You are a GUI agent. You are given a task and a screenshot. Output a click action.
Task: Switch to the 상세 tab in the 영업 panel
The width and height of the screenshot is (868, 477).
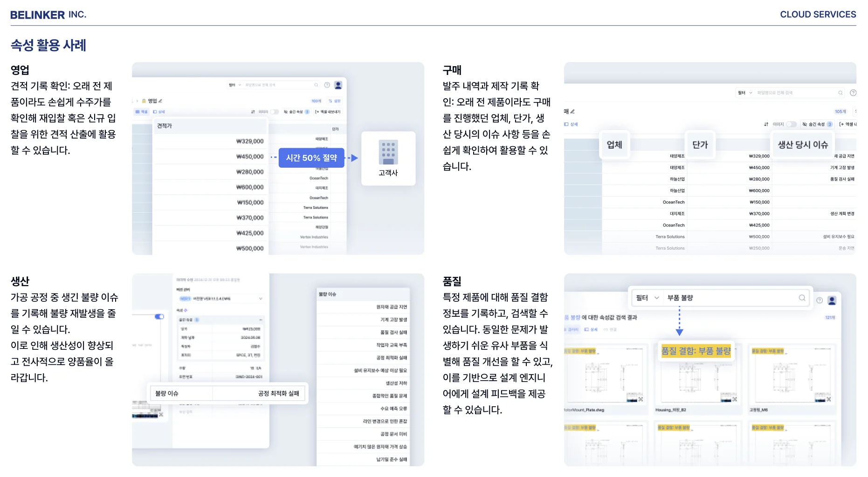click(159, 112)
